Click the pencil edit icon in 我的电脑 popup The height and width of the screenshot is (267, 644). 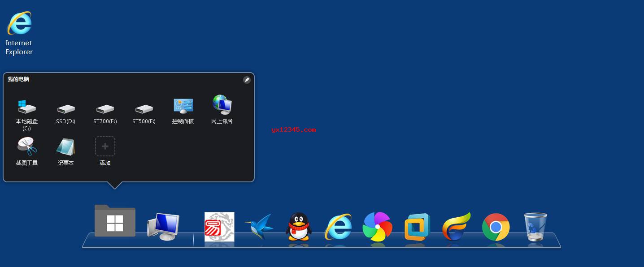[x=247, y=80]
